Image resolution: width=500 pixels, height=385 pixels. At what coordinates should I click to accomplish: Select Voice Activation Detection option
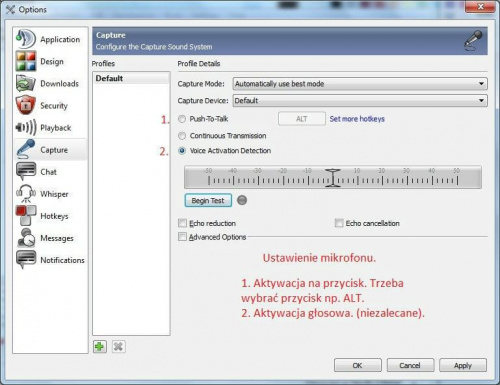click(x=182, y=151)
